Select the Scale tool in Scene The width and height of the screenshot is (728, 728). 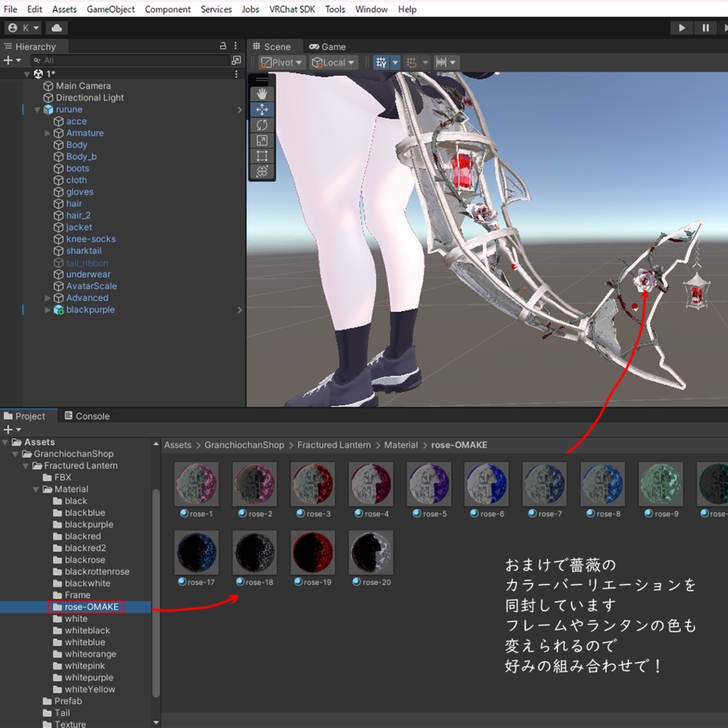(262, 140)
